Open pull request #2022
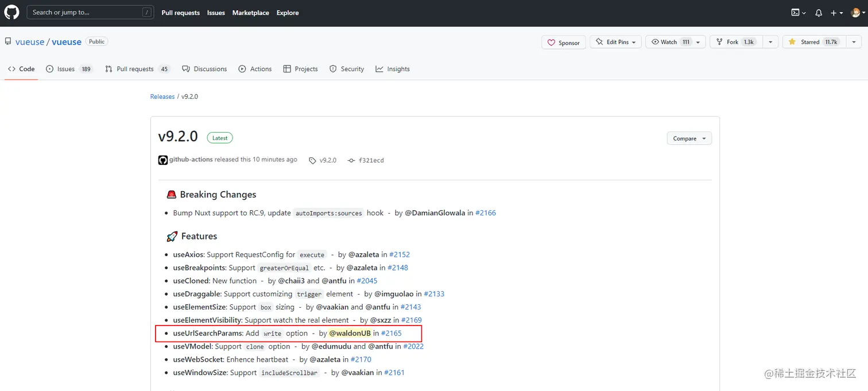This screenshot has width=868, height=391. (413, 347)
